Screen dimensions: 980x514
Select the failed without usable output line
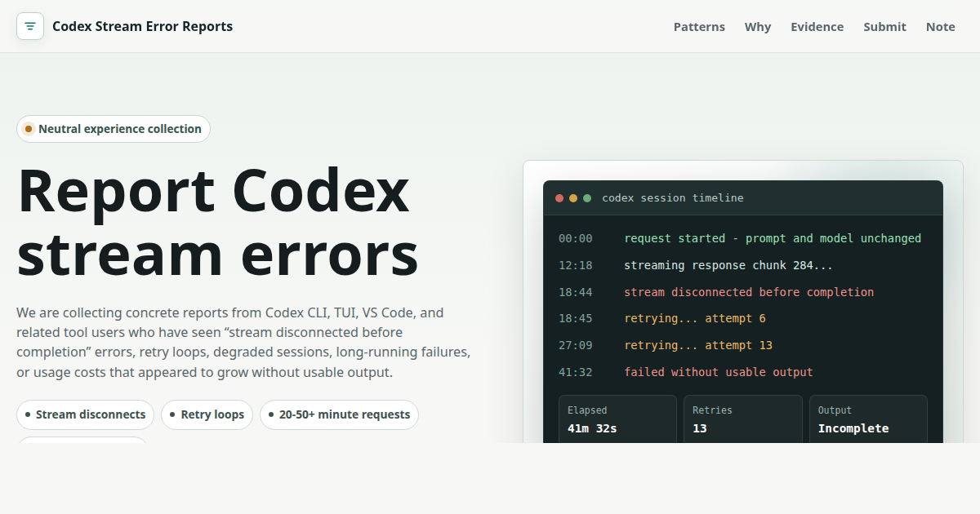[742, 372]
